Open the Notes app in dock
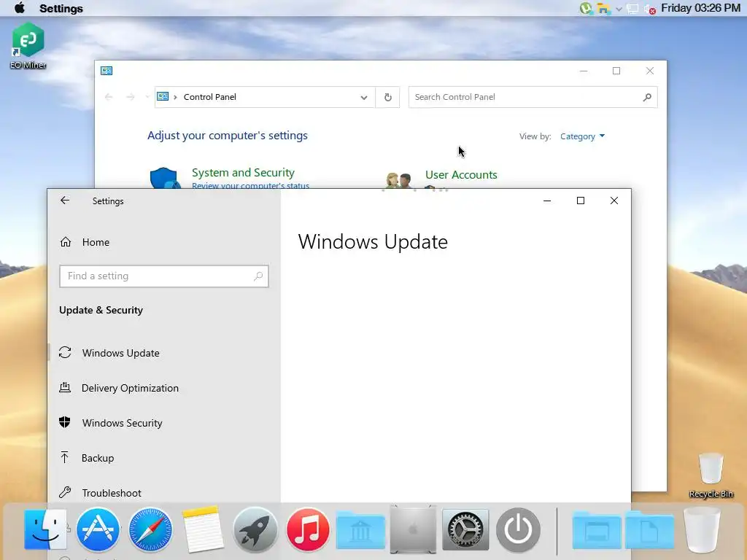This screenshot has width=747, height=560. [203, 529]
